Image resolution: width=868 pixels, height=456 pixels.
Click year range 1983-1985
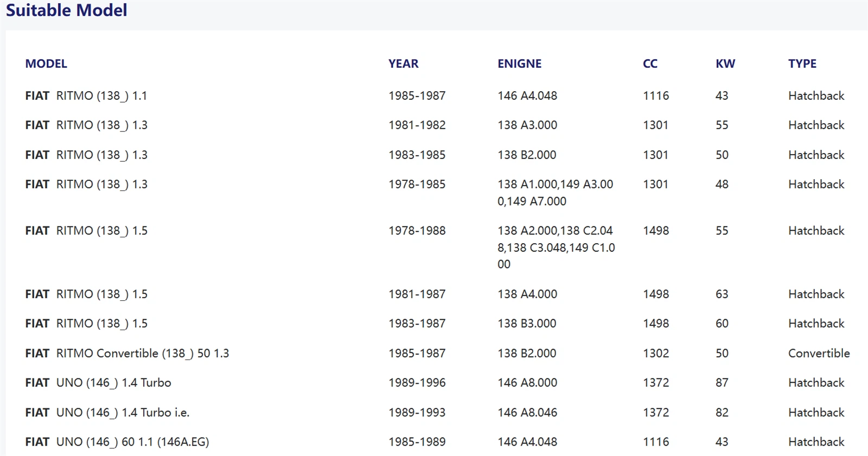[x=417, y=155]
